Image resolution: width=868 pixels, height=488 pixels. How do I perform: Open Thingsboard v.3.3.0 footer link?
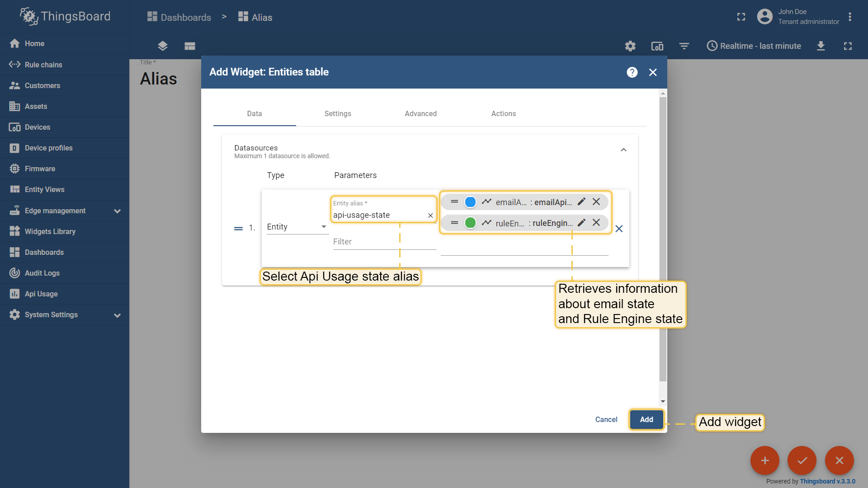tap(827, 481)
